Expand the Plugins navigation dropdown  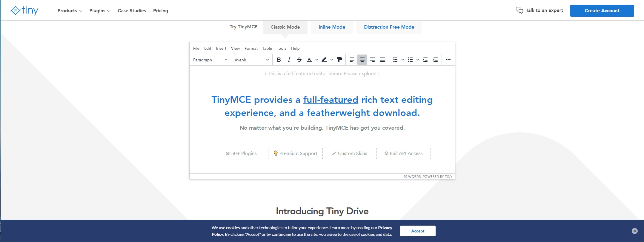tap(100, 11)
